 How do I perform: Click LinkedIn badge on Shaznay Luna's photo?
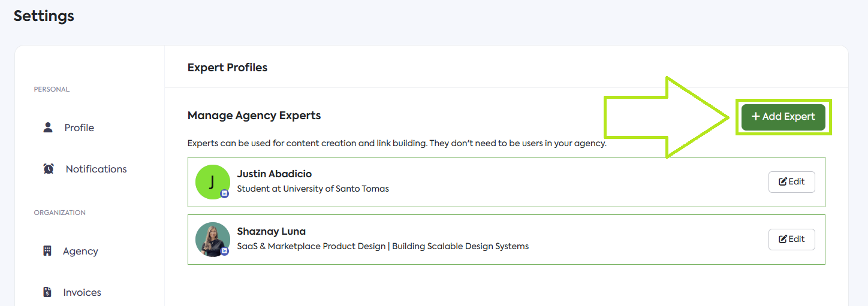225,251
